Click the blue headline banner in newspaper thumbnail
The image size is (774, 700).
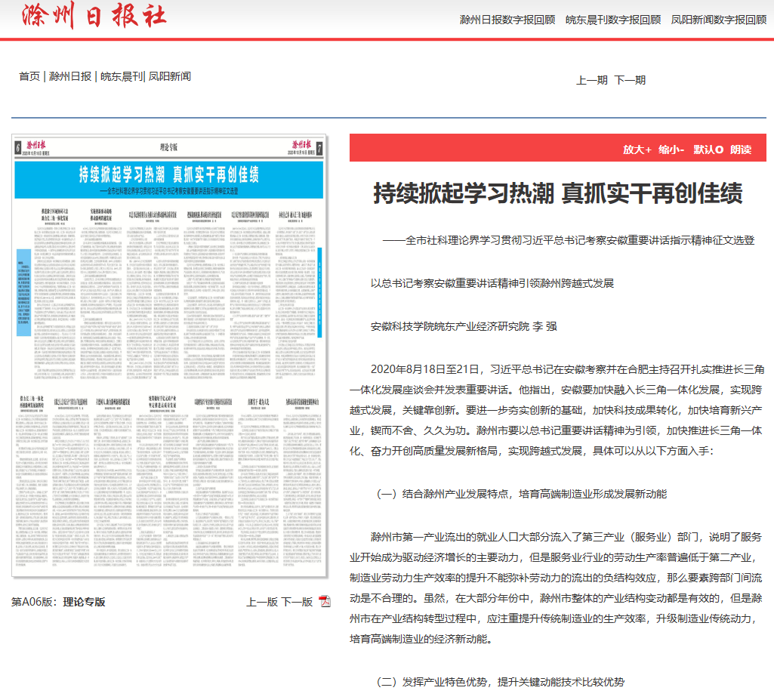click(x=169, y=180)
